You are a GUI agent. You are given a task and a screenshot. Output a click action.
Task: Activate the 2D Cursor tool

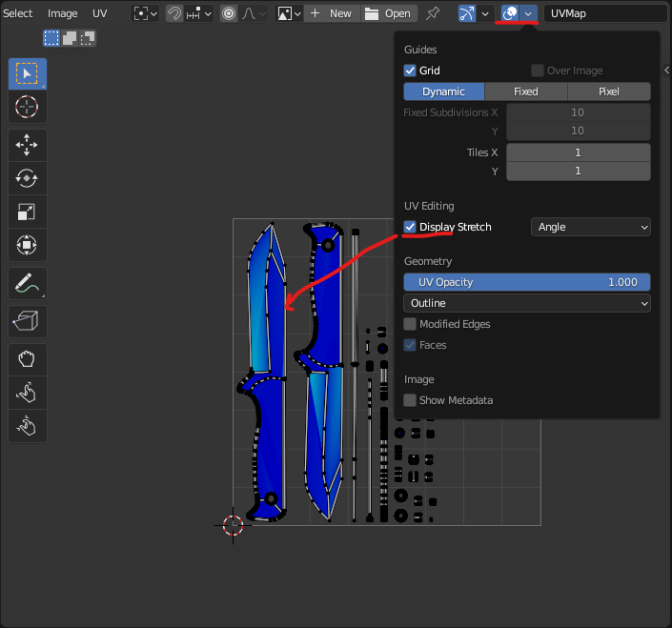(x=27, y=108)
